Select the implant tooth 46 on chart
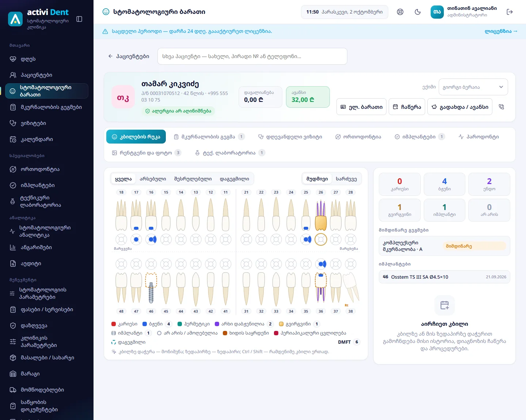The width and height of the screenshot is (526, 420). [x=151, y=288]
